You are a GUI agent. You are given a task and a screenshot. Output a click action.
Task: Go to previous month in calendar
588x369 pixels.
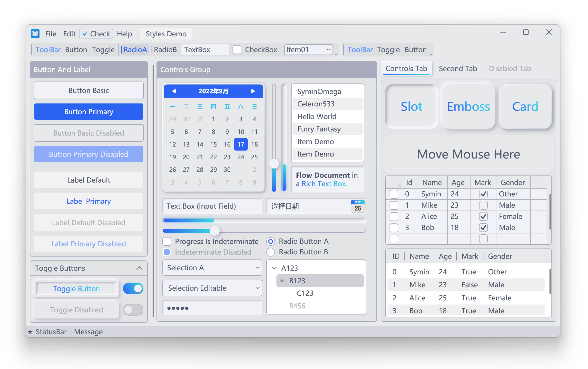(174, 91)
